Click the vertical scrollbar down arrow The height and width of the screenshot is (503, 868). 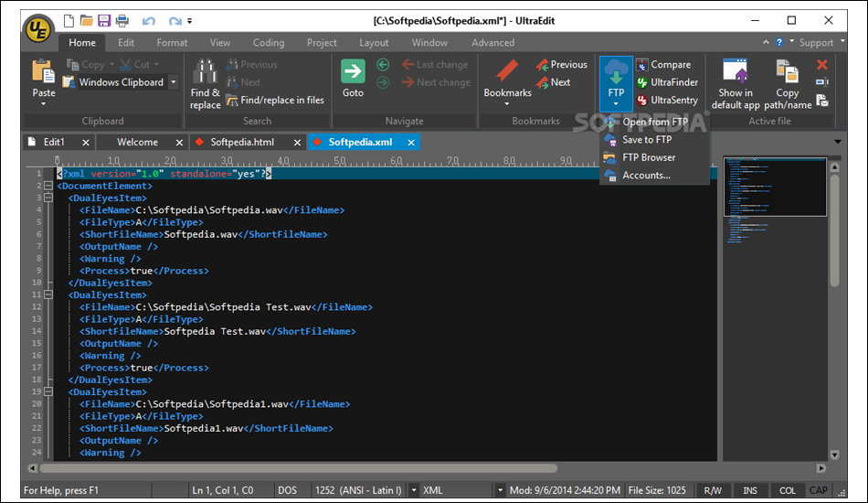point(834,455)
